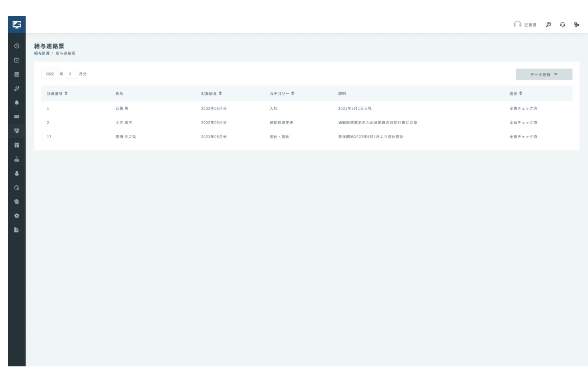Open the 近藤勇 user profile menu
This screenshot has width=588, height=378.
click(x=525, y=25)
